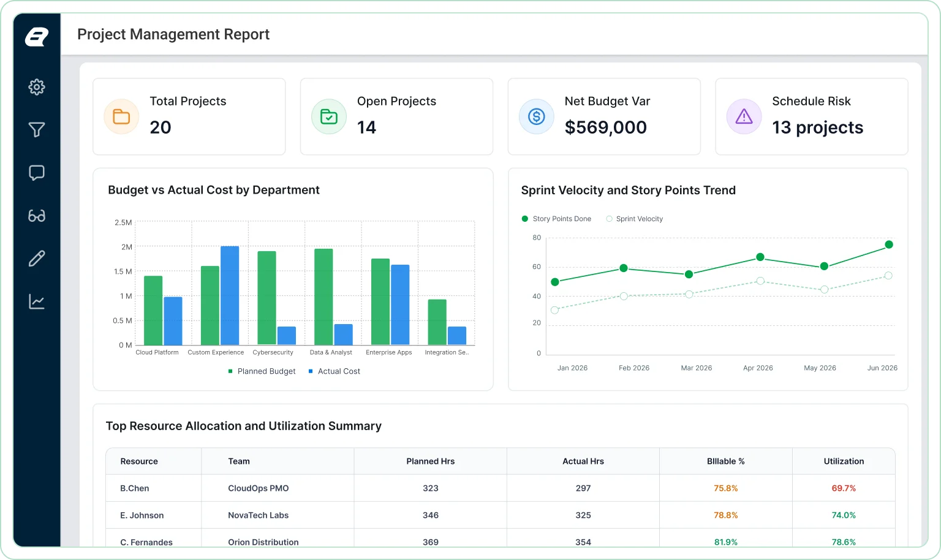941x560 pixels.
Task: Click Enterprise Apps green planned bar
Action: pyautogui.click(x=380, y=302)
